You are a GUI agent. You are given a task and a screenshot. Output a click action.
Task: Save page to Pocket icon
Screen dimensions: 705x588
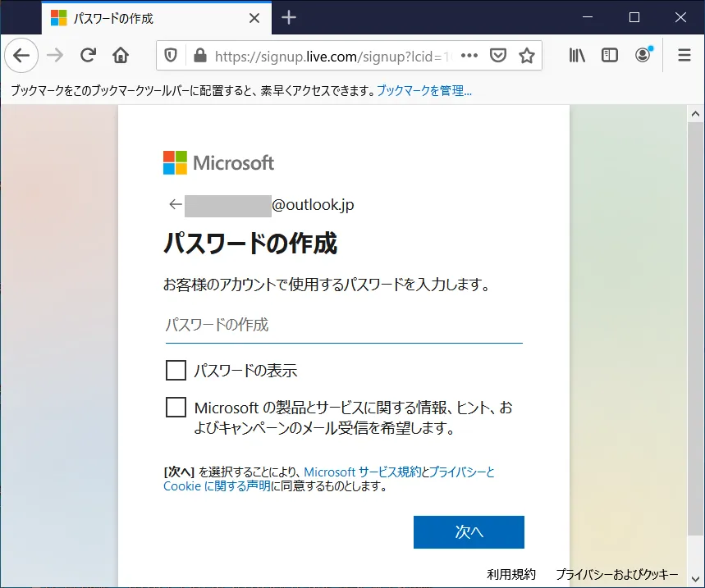click(497, 56)
